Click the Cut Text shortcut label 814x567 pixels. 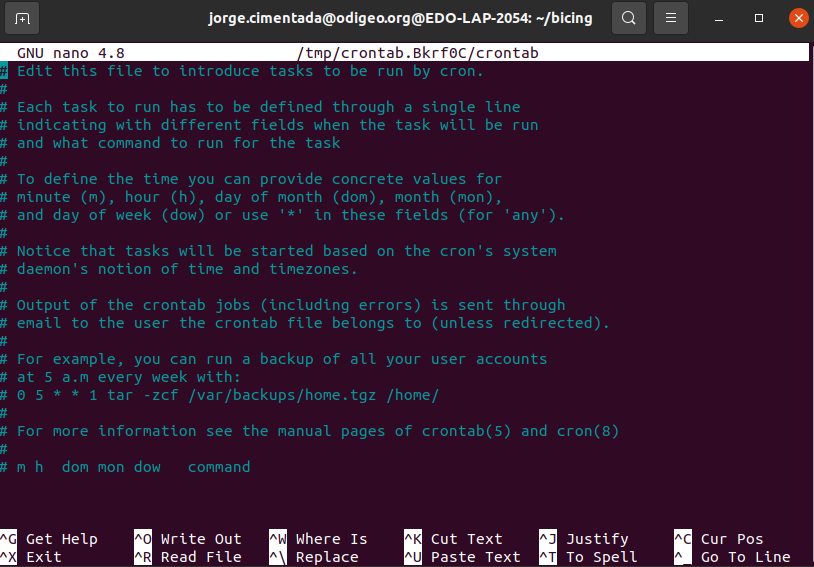pyautogui.click(x=466, y=539)
